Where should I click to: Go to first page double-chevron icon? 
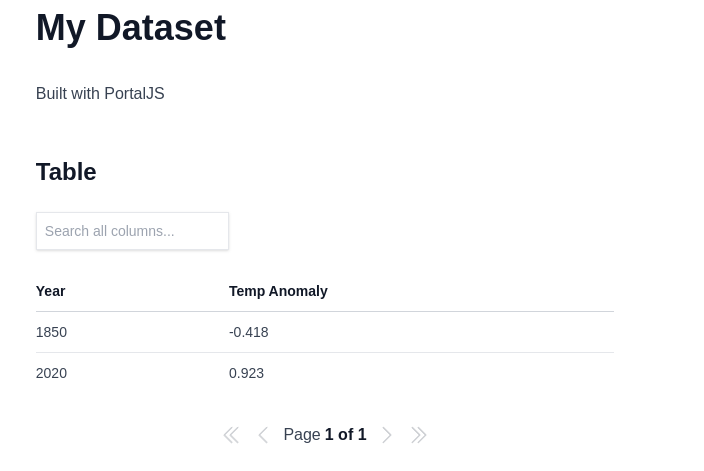231,435
